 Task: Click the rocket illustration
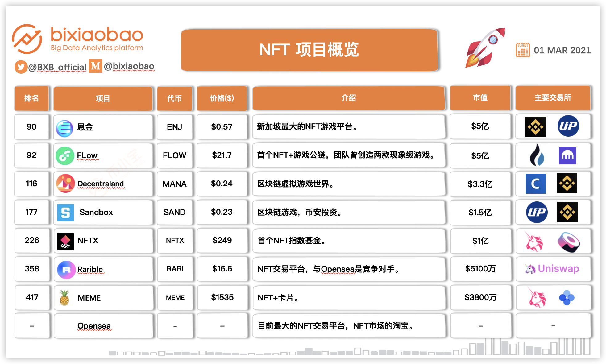tap(485, 48)
